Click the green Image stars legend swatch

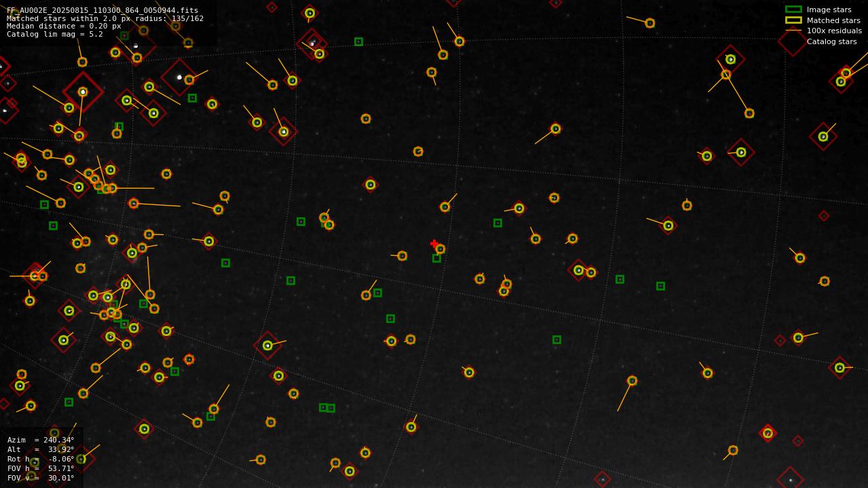(793, 10)
